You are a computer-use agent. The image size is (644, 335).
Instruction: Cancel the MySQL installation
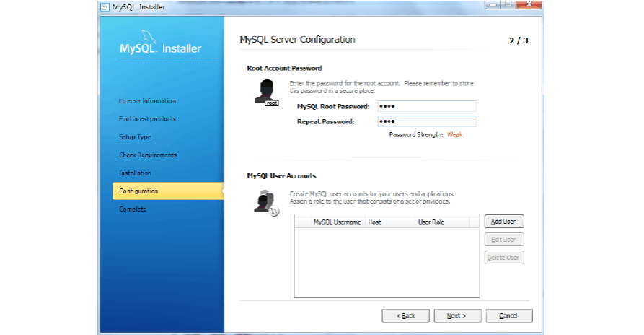point(508,316)
